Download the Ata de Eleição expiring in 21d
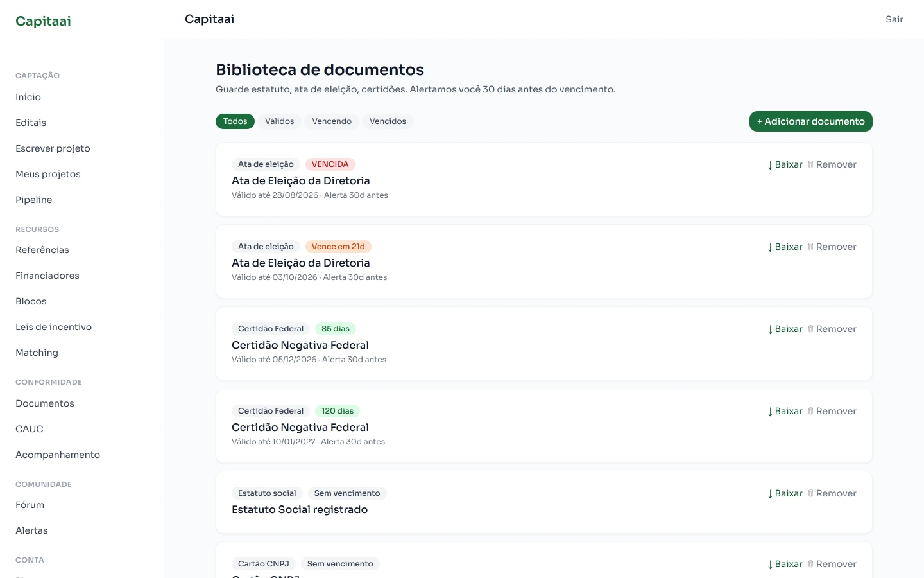The width and height of the screenshot is (924, 578). click(785, 247)
